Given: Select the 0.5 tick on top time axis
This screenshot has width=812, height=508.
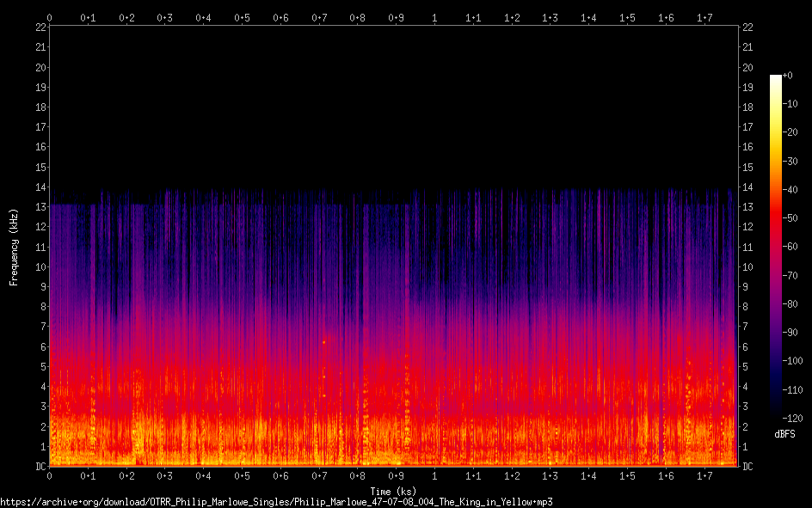Looking at the screenshot, I should 242,17.
